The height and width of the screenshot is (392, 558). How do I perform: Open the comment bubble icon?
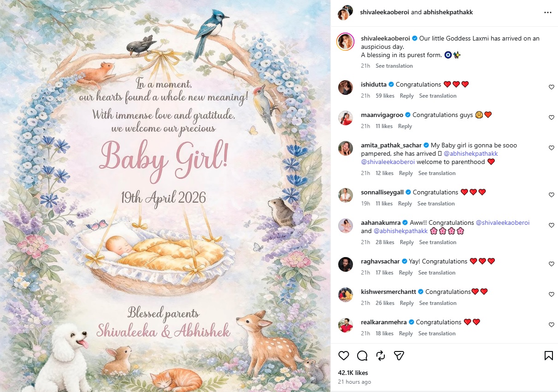362,356
